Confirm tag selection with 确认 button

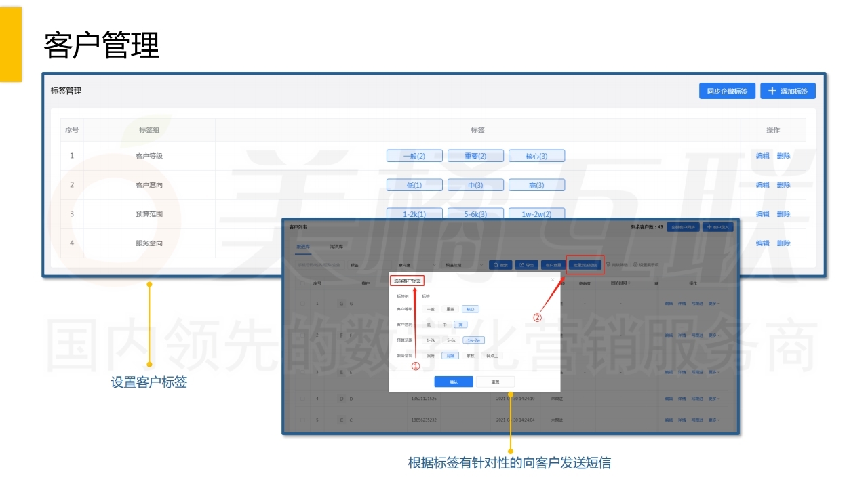[454, 382]
